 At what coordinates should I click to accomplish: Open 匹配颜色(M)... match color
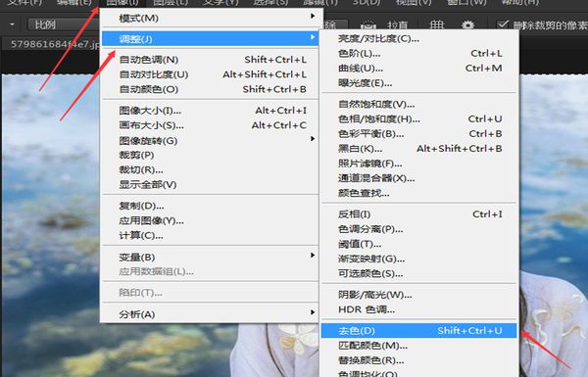pyautogui.click(x=419, y=346)
